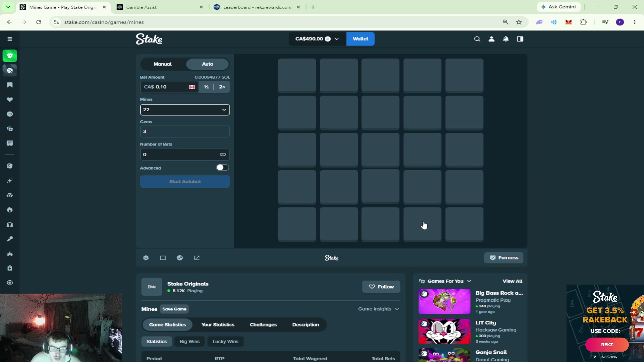Image resolution: width=644 pixels, height=362 pixels.
Task: Open the LIT City game thumbnail
Action: click(444, 331)
